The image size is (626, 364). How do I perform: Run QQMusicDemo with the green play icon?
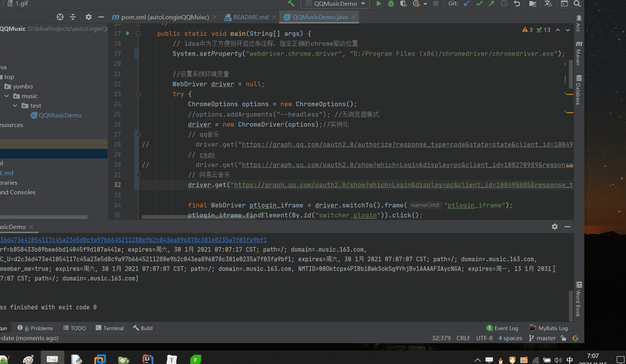click(x=379, y=3)
